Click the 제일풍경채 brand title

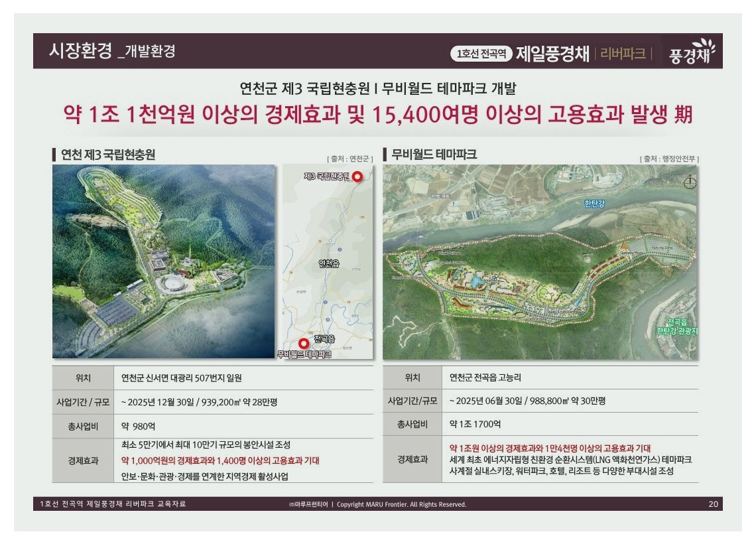coord(552,53)
